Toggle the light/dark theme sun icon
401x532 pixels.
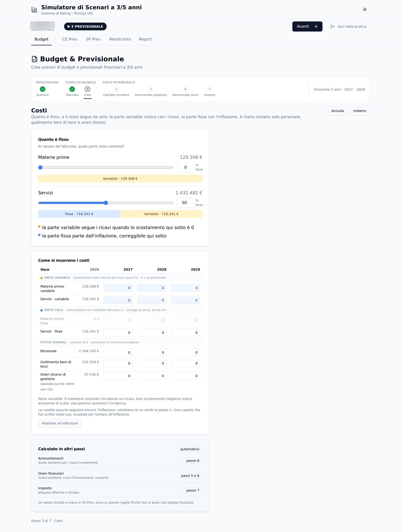[x=365, y=9]
